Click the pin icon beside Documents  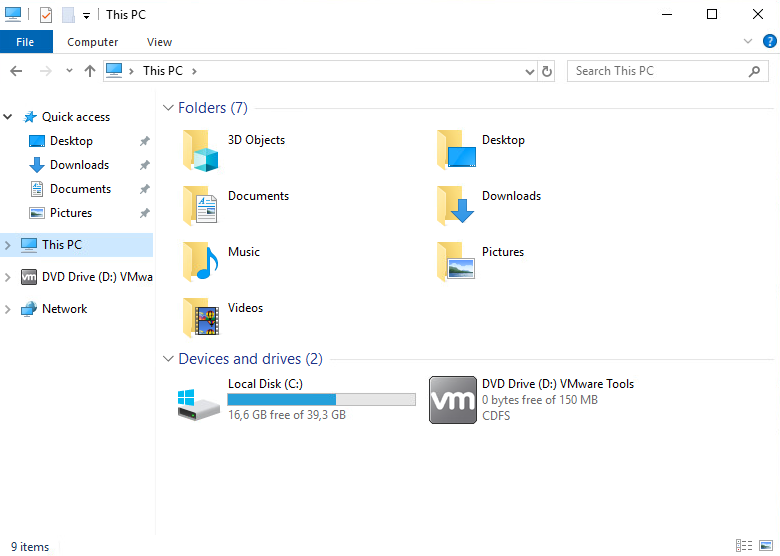point(145,189)
